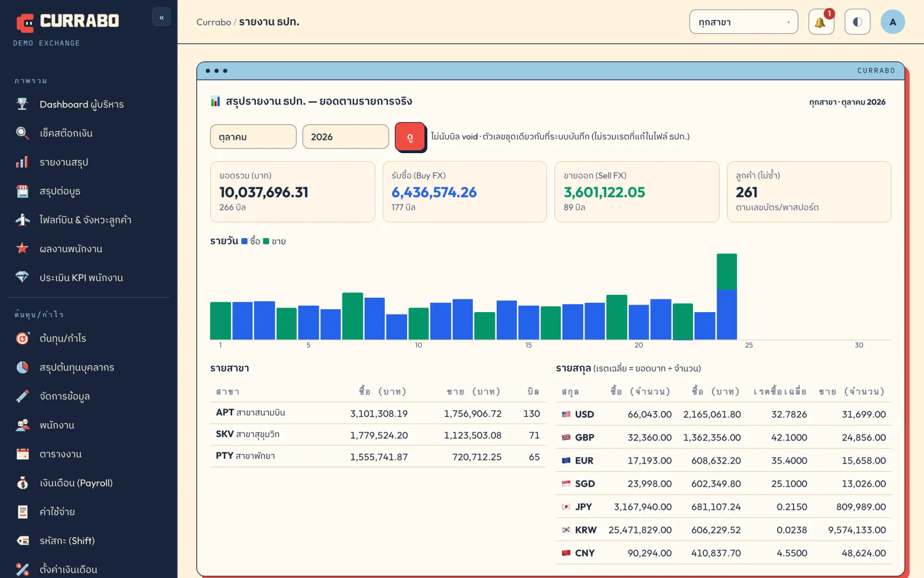Viewport: 924px width, 578px height.
Task: Click the green ขาย legend swatch
Action: pyautogui.click(x=266, y=241)
